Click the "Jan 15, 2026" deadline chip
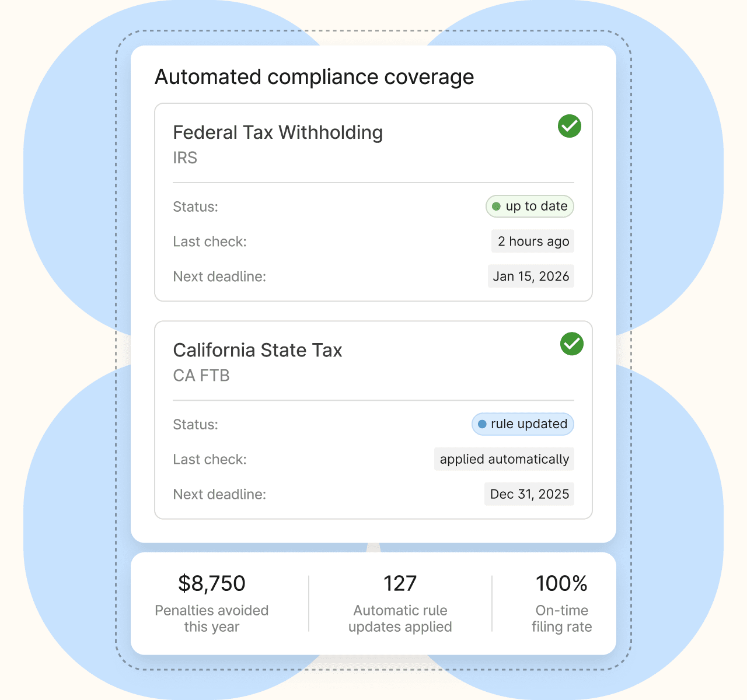This screenshot has width=747, height=700. (x=530, y=276)
